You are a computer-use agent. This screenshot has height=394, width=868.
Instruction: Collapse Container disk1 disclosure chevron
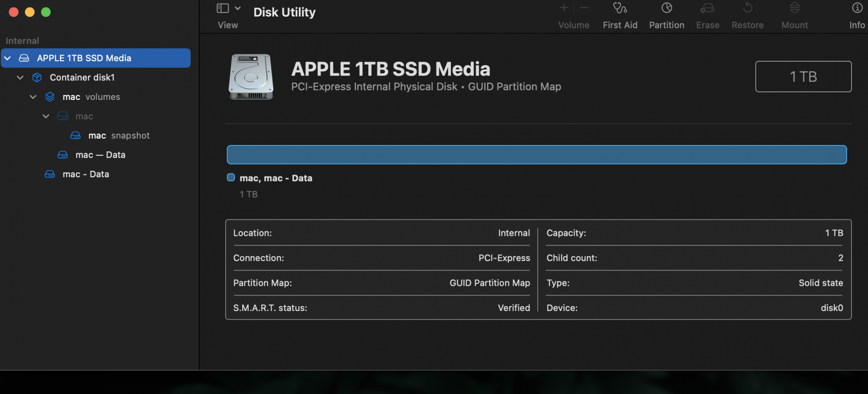click(x=20, y=77)
